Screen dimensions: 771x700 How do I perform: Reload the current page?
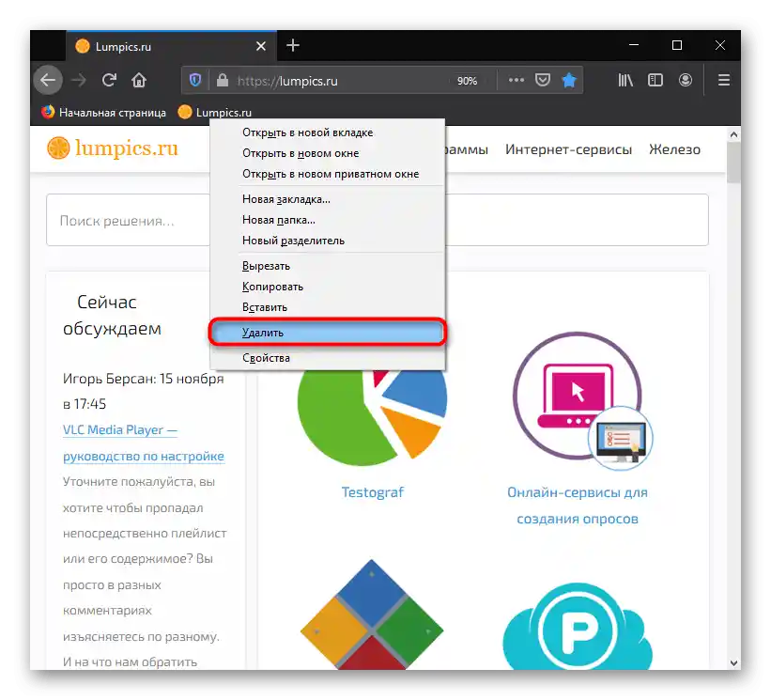pos(108,80)
